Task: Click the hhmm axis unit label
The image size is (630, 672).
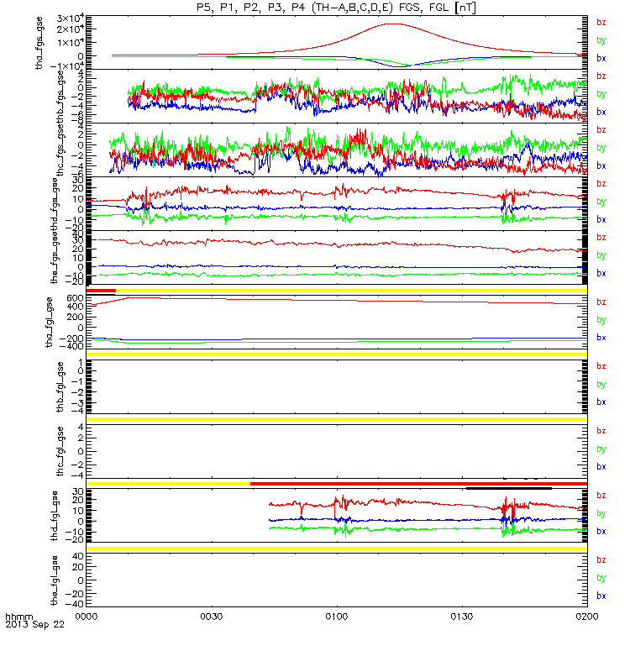Action: pos(18,617)
